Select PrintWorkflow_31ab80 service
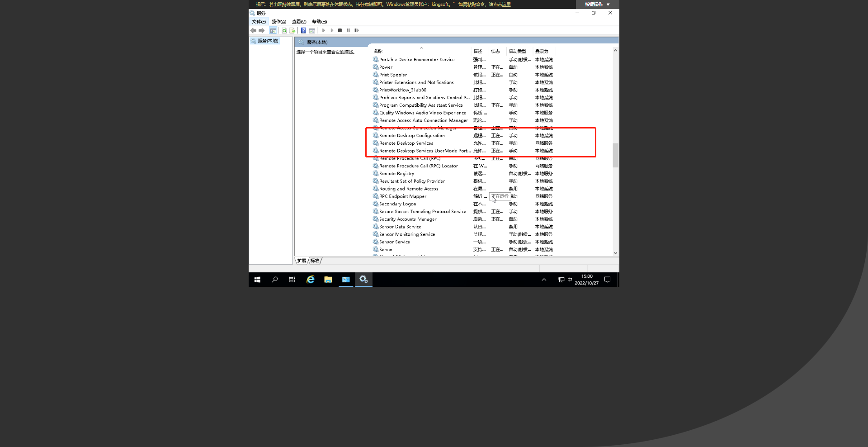The image size is (868, 447). [463, 90]
